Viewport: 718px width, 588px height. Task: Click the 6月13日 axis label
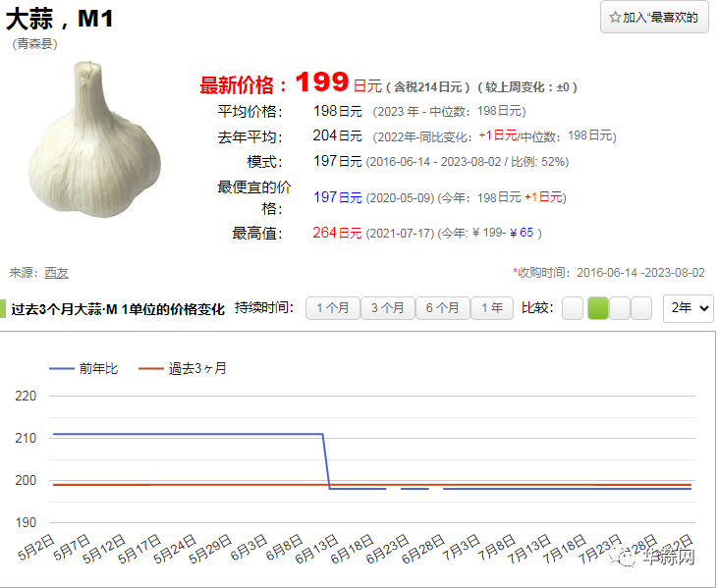tap(316, 548)
